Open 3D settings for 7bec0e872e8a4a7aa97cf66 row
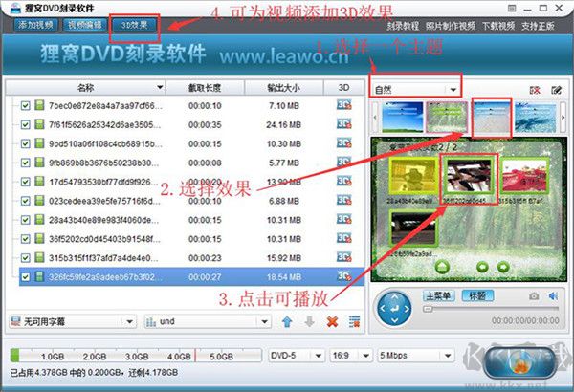Image resolution: width=574 pixels, height=392 pixels. (x=344, y=105)
